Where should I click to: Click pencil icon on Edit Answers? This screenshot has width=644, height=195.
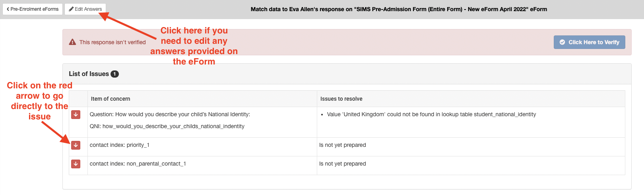coord(71,9)
